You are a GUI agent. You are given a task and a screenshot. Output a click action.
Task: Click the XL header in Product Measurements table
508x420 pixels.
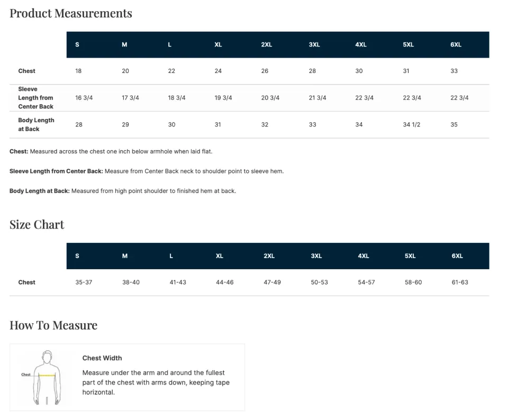218,45
